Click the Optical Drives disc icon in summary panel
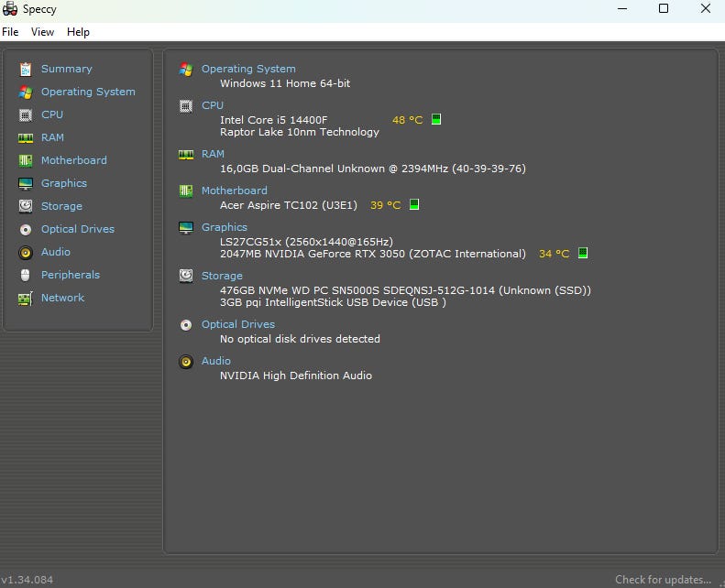The image size is (725, 588). click(x=186, y=325)
